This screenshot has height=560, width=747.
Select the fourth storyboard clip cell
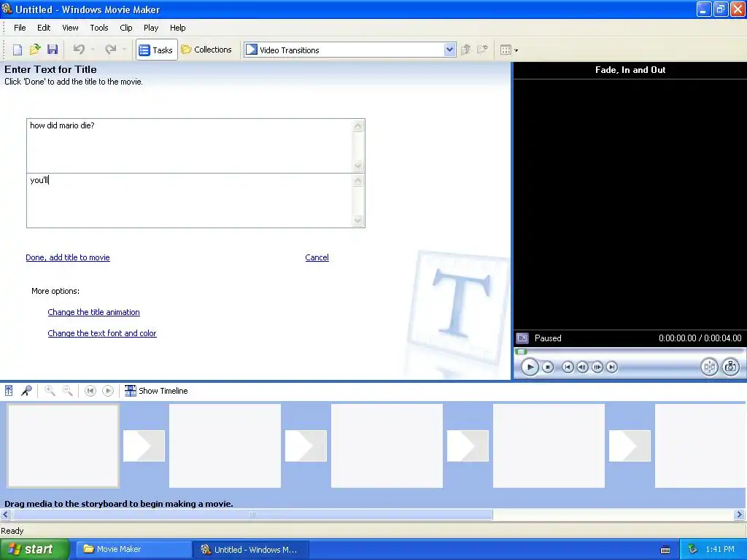click(549, 446)
